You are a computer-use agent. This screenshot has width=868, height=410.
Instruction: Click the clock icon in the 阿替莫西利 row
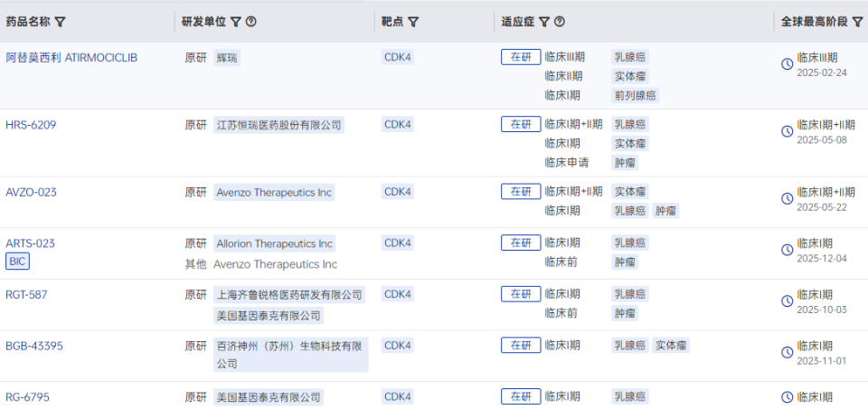coord(787,64)
